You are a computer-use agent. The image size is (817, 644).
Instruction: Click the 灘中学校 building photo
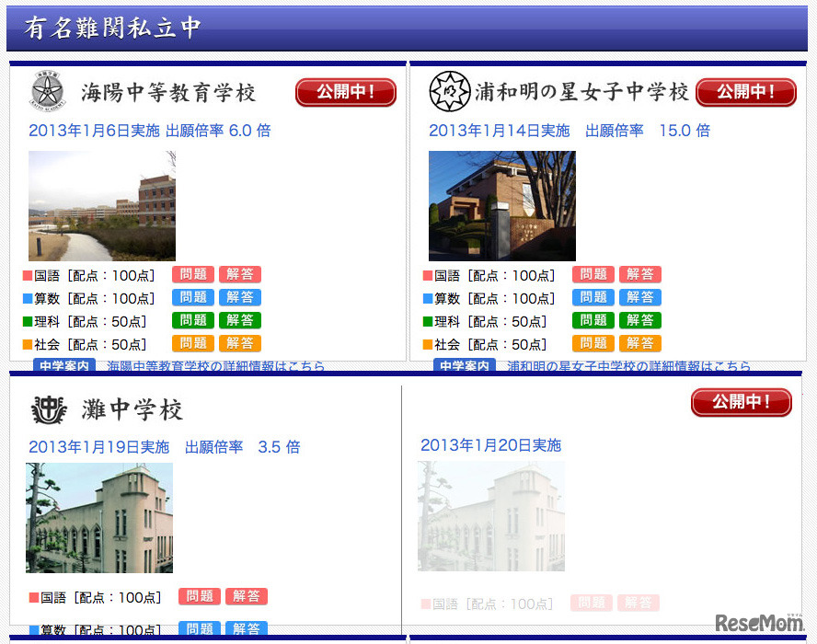99,518
